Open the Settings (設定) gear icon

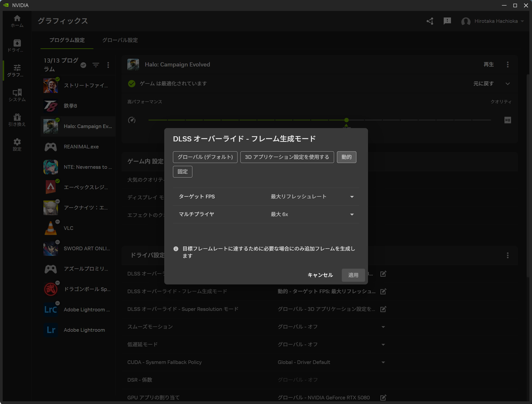[x=17, y=145]
